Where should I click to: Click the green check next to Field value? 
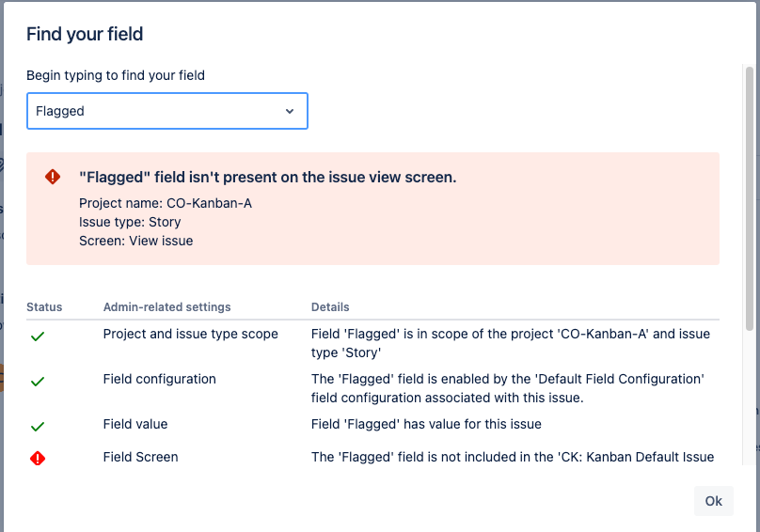point(38,426)
